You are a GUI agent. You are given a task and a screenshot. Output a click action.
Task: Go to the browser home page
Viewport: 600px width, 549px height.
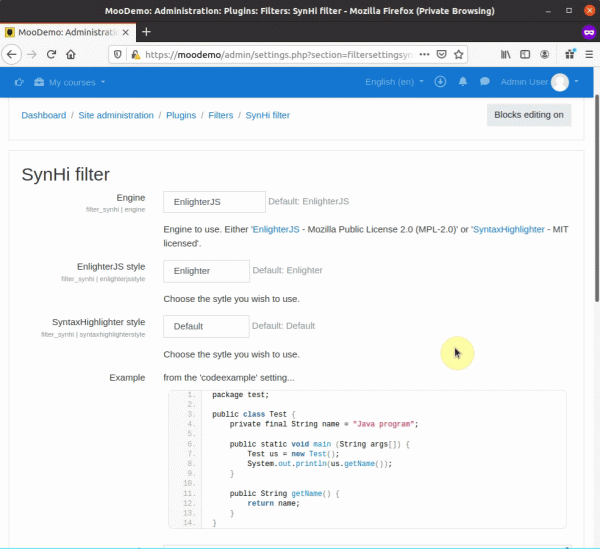tap(71, 54)
